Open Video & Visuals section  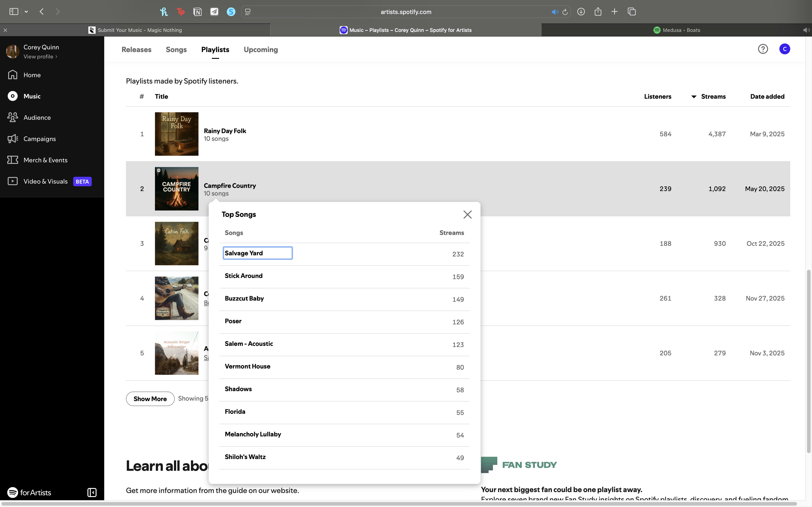[x=45, y=181]
